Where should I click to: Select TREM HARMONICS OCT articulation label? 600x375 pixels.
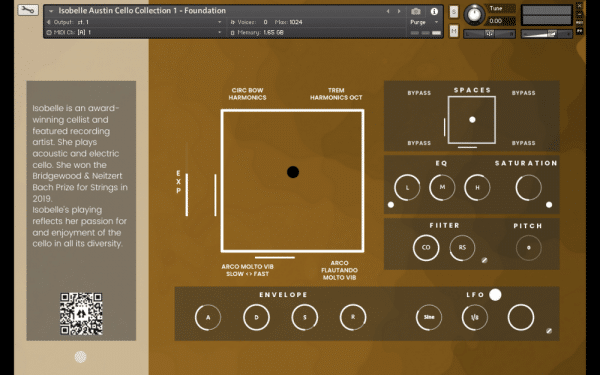click(x=336, y=94)
